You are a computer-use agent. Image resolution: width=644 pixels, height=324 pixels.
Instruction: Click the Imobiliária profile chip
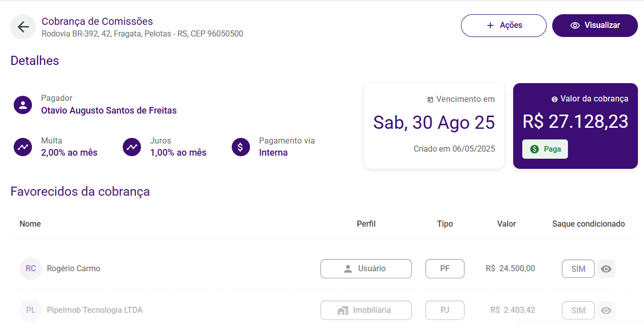pos(366,310)
